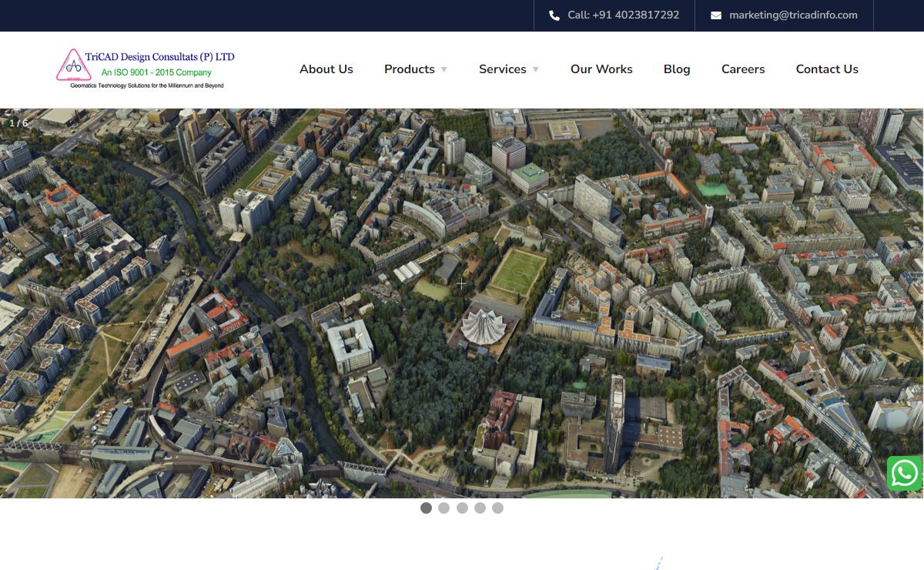
Task: Click the Services menu label
Action: (x=502, y=69)
